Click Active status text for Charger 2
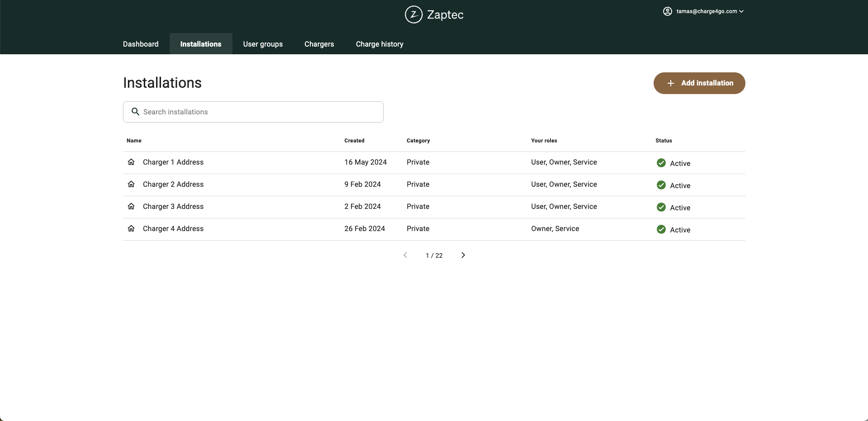868x421 pixels. tap(680, 185)
